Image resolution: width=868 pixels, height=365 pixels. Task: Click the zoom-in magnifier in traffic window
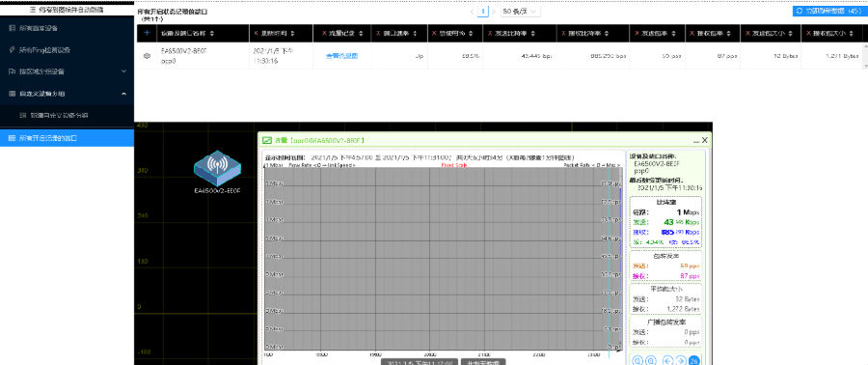point(637,360)
